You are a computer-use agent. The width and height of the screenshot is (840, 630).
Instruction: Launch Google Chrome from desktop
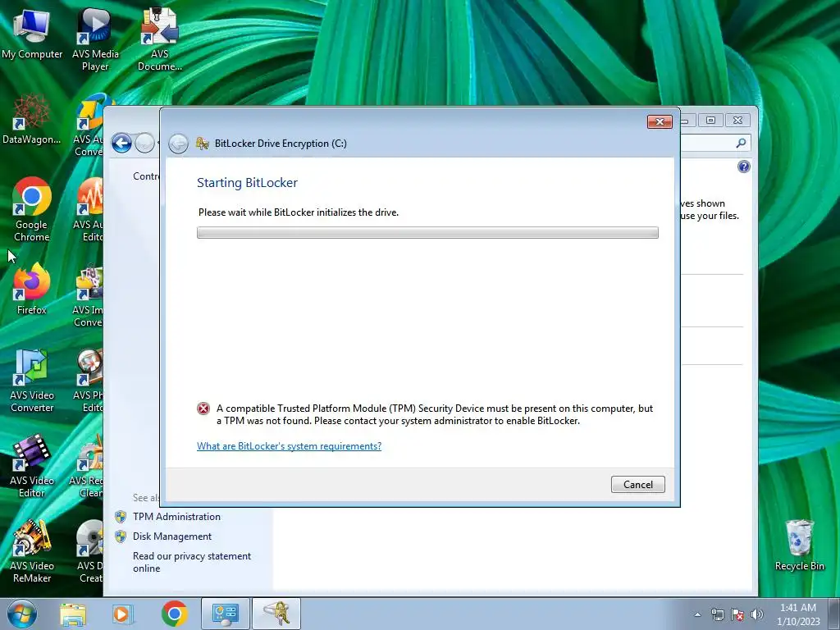coord(32,209)
